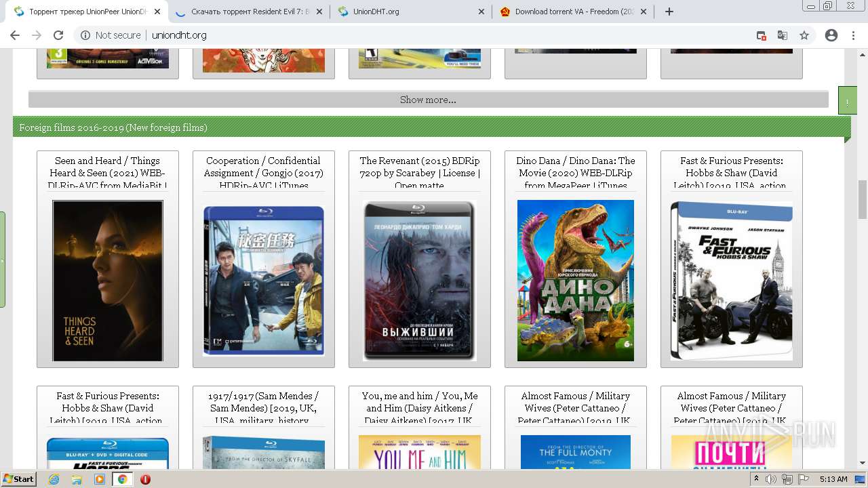The height and width of the screenshot is (488, 868).
Task: Open the Chrome profile avatar
Action: (831, 35)
